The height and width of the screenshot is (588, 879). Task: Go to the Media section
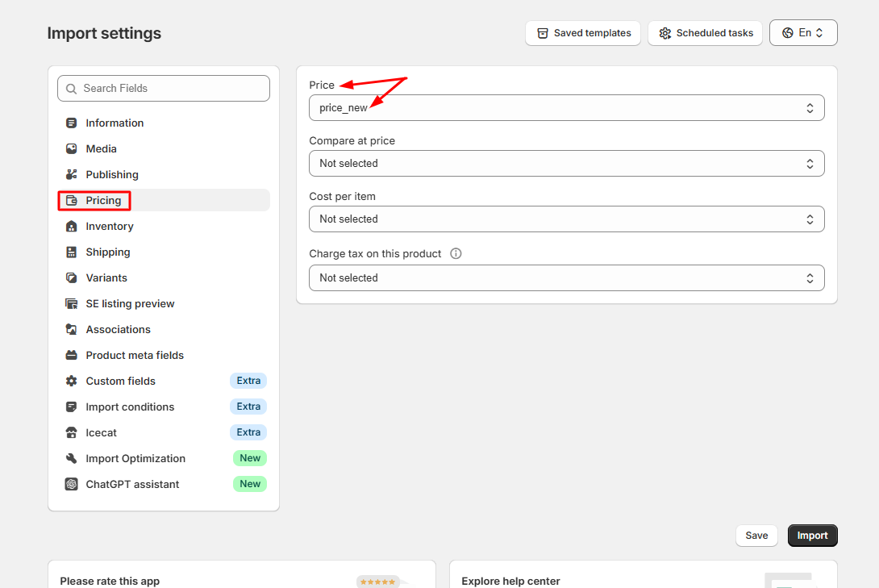(164, 148)
